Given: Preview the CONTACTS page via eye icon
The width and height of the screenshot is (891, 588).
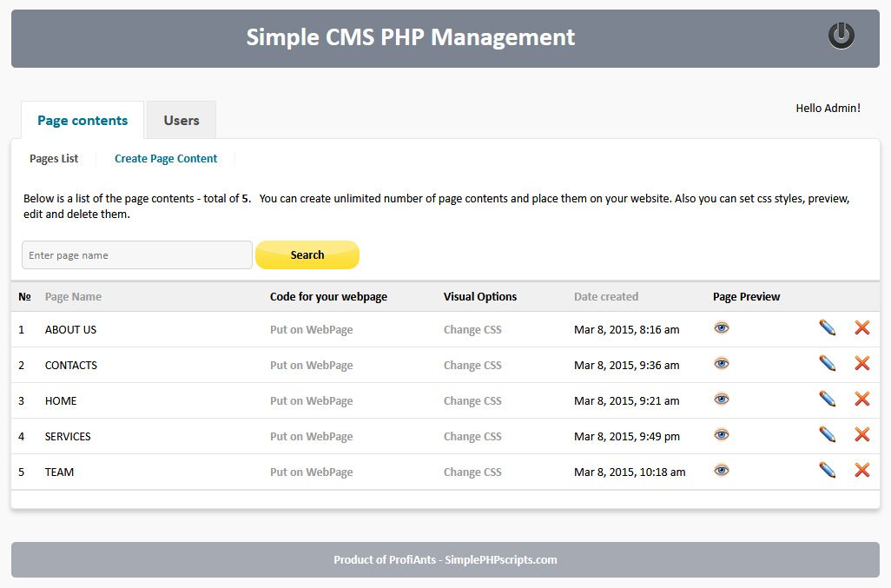Looking at the screenshot, I should (721, 364).
